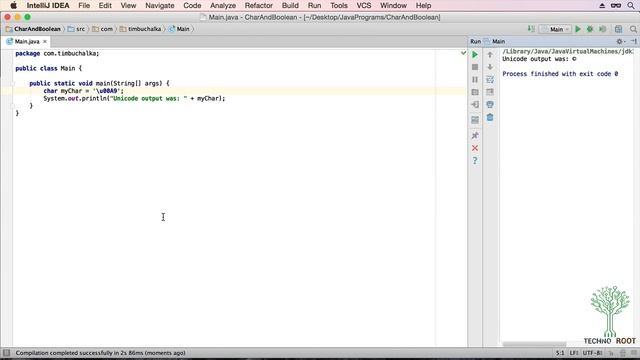Open the Navigate menu
This screenshot has height=360, width=640.
(160, 6)
